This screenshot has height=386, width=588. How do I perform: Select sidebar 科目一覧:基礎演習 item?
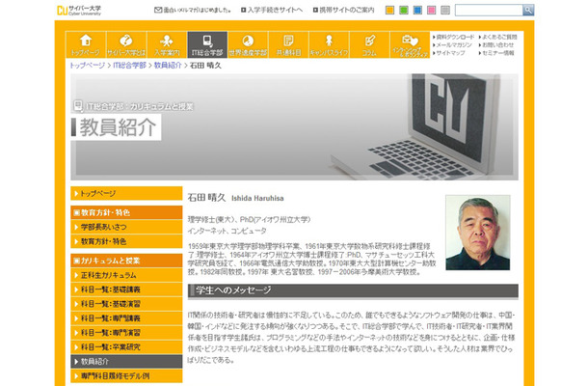tap(126, 304)
